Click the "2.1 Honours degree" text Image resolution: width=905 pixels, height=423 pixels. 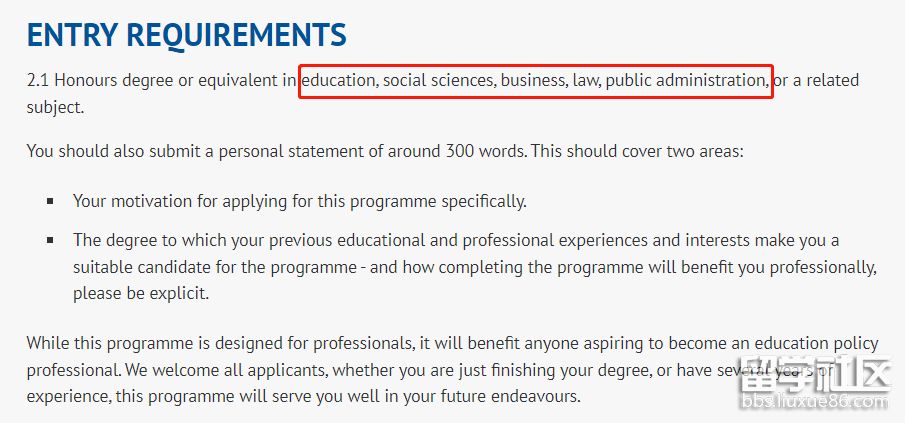pos(95,80)
